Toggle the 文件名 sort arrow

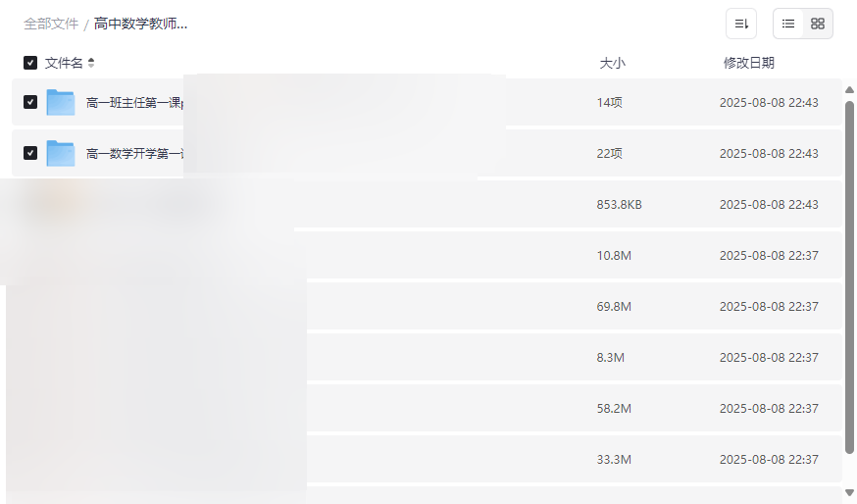pyautogui.click(x=91, y=63)
